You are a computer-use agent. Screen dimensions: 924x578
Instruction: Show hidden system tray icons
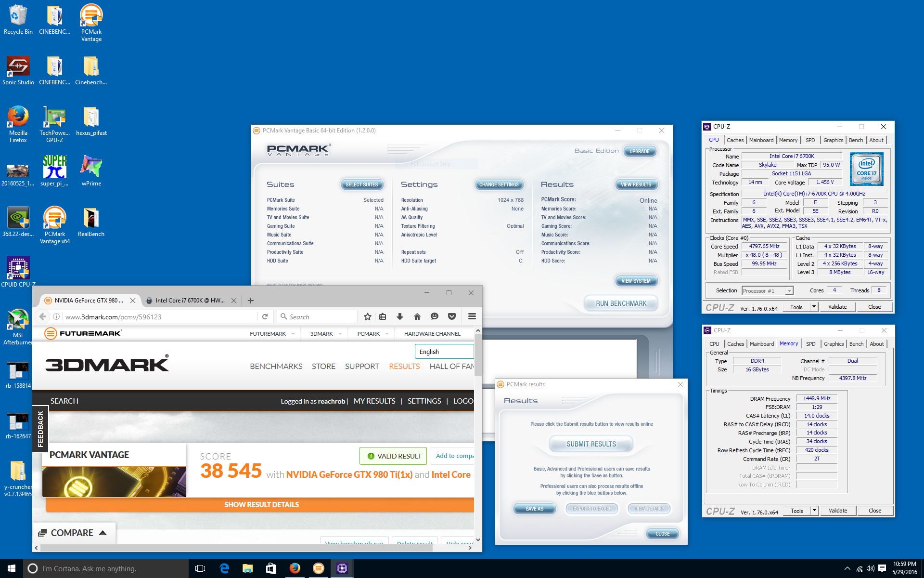pyautogui.click(x=847, y=568)
